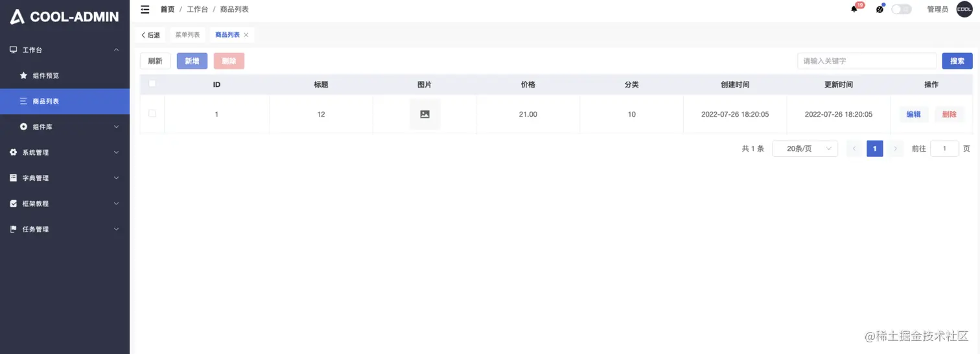
Task: Click the gear icon for 系统管理
Action: (x=13, y=152)
